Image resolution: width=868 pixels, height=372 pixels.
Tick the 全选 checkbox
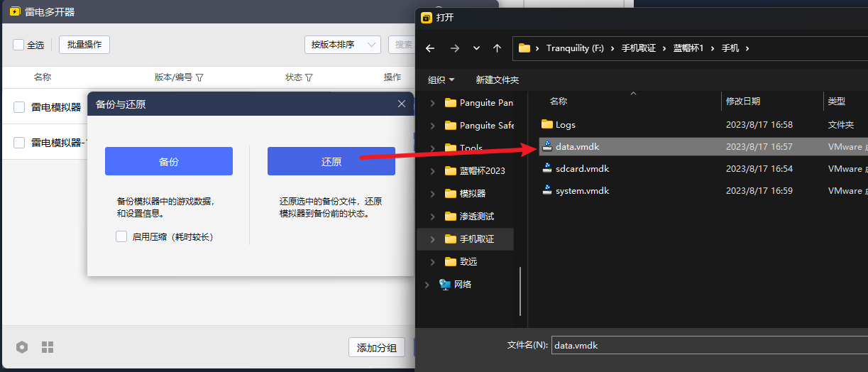pos(18,45)
